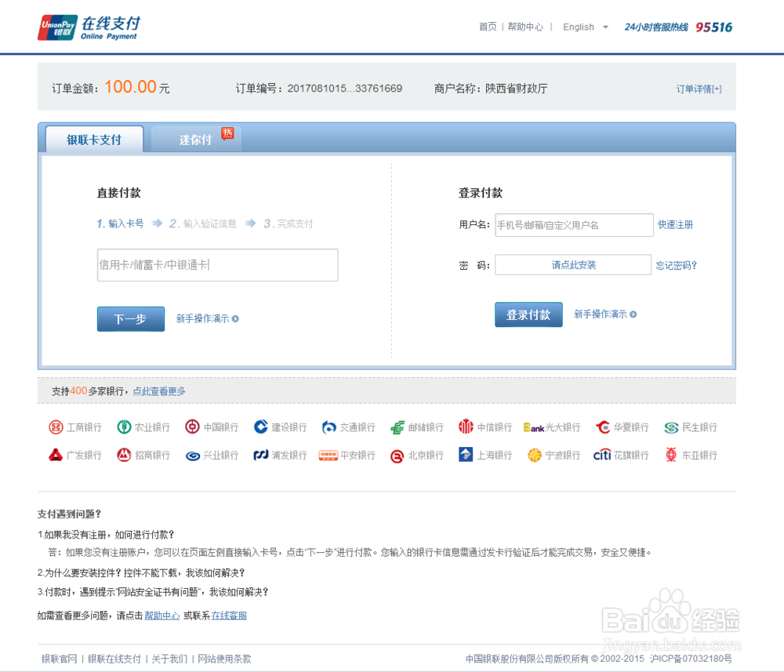Image resolution: width=784 pixels, height=672 pixels.
Task: Select the citi 花旗银行 bank logo
Action: [602, 455]
